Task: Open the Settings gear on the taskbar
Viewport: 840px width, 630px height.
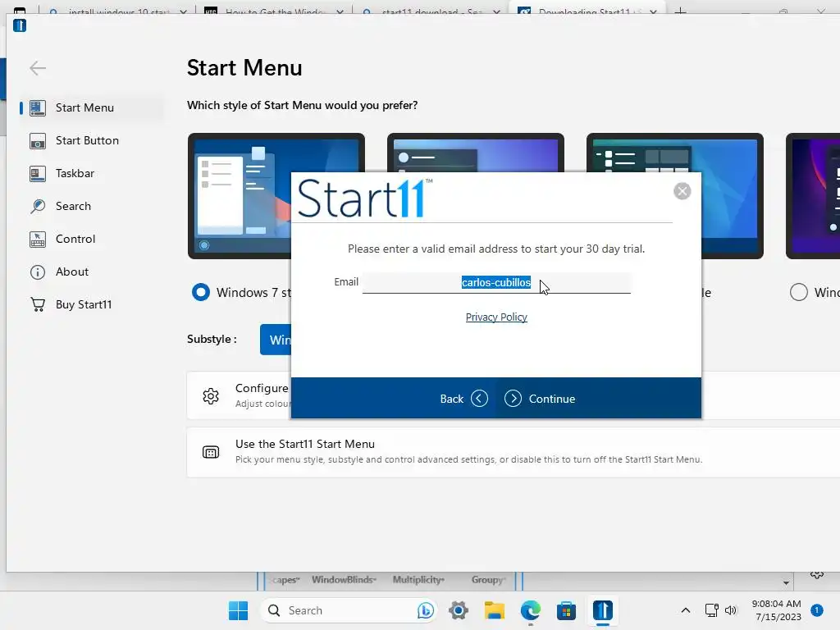Action: click(459, 610)
